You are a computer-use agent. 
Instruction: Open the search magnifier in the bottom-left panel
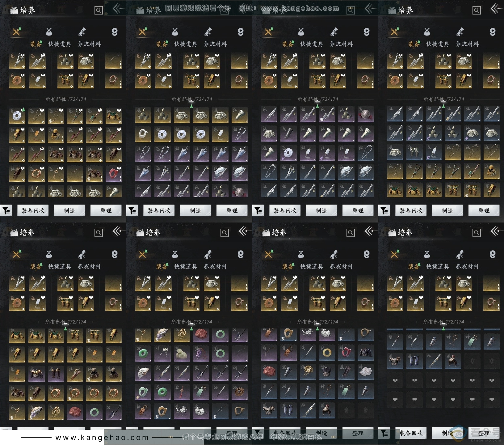99,233
